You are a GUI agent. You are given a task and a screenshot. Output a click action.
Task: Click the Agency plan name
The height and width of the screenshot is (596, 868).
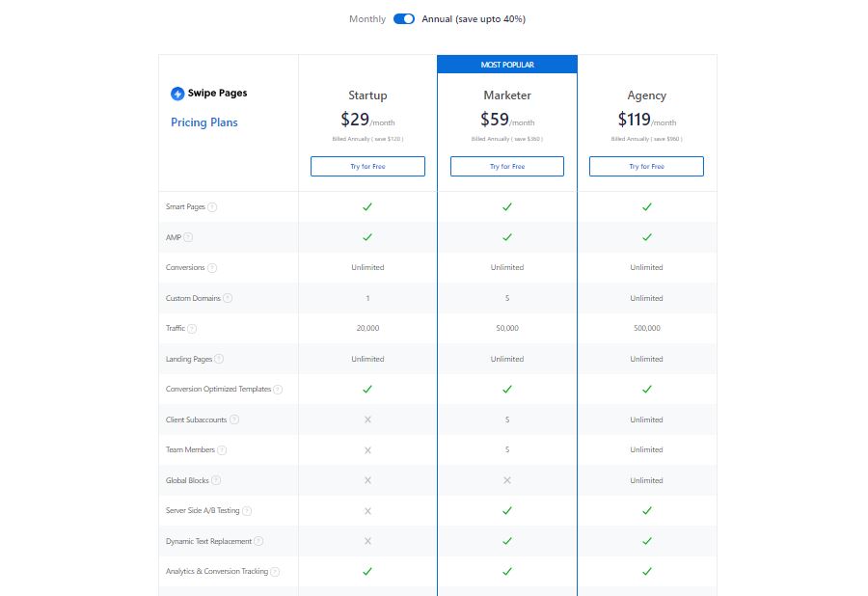[x=646, y=95]
